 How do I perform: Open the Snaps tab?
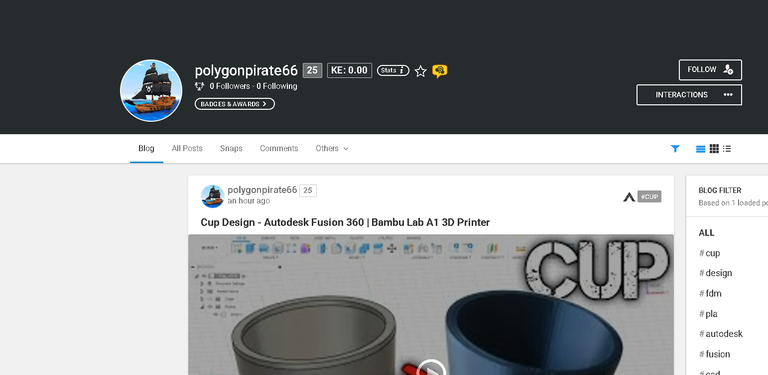pos(231,148)
